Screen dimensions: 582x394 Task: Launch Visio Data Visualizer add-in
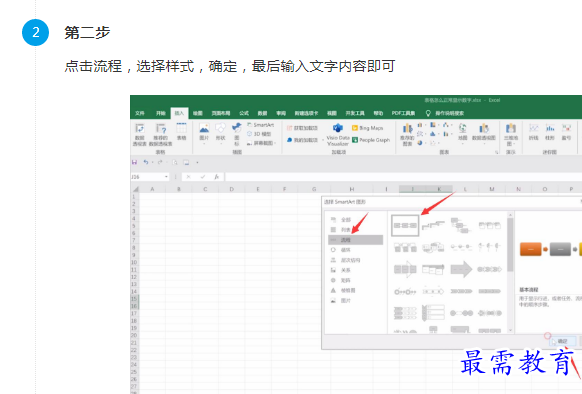pyautogui.click(x=338, y=134)
